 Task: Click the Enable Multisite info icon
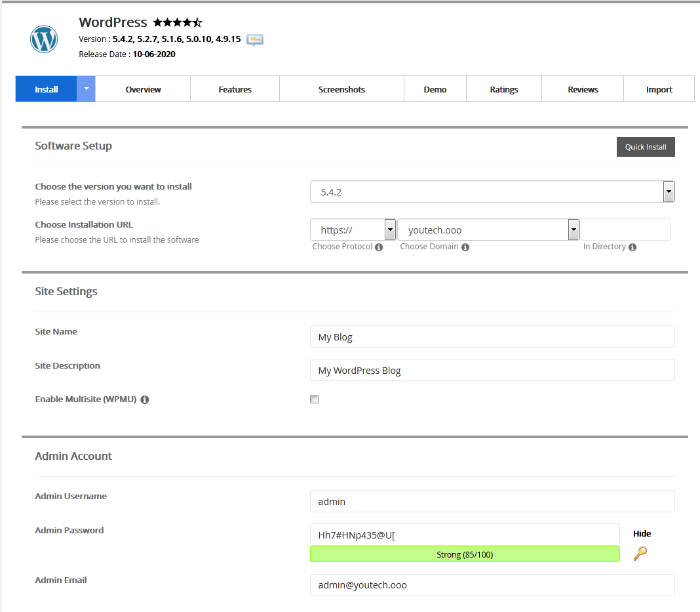[x=145, y=400]
